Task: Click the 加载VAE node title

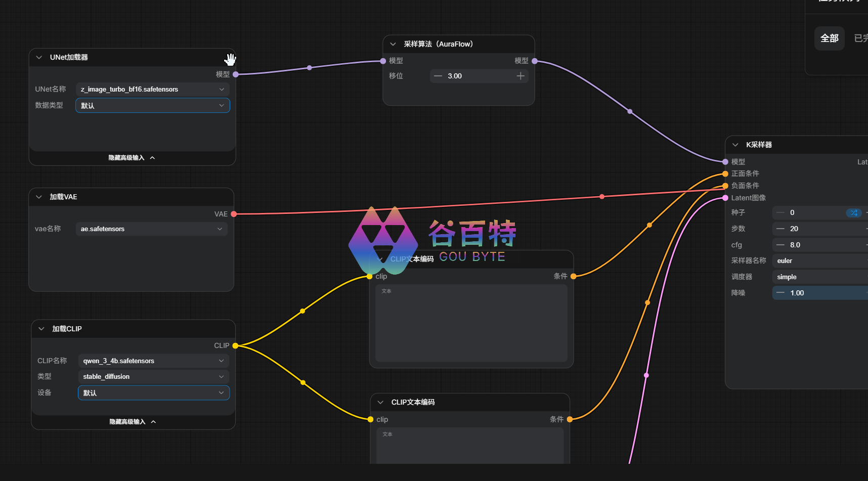Action: pyautogui.click(x=63, y=197)
